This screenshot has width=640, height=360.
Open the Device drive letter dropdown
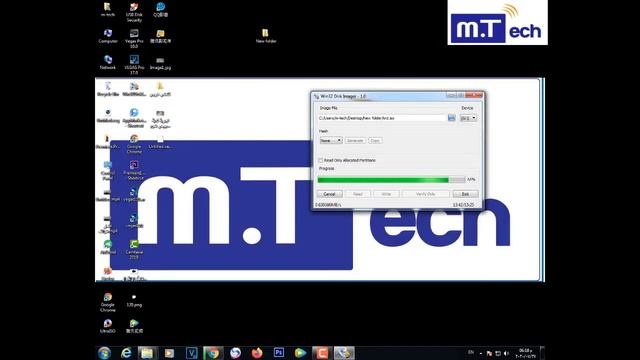468,118
